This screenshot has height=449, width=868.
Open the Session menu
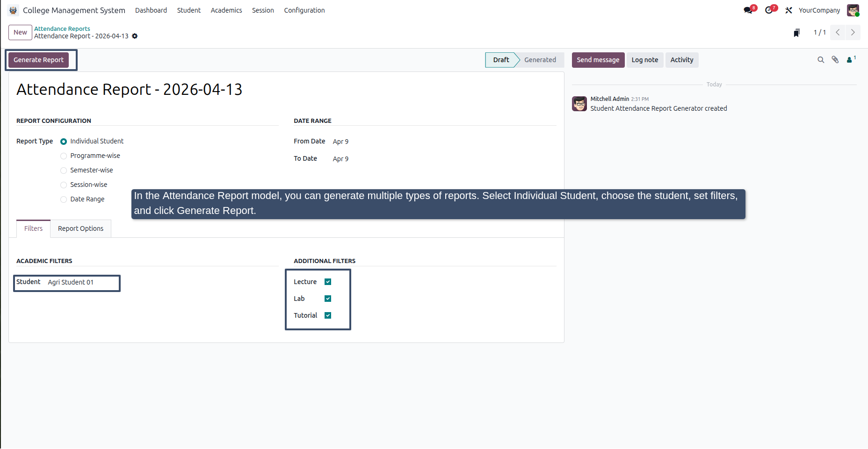[263, 10]
